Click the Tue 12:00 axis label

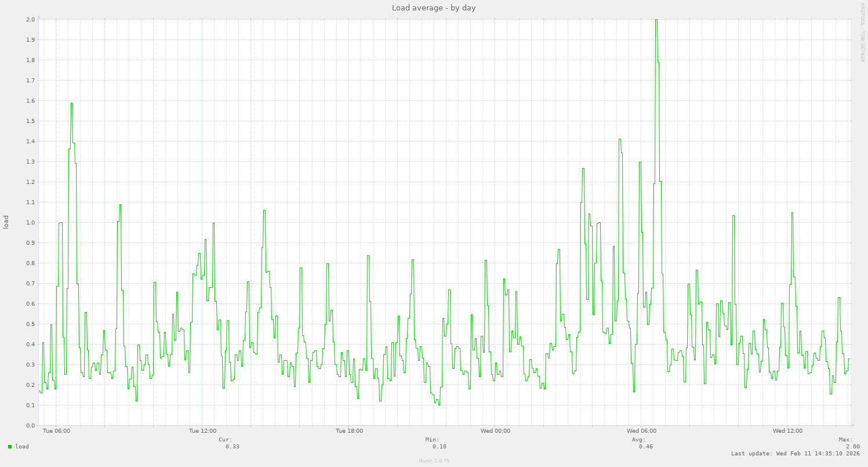203,430
